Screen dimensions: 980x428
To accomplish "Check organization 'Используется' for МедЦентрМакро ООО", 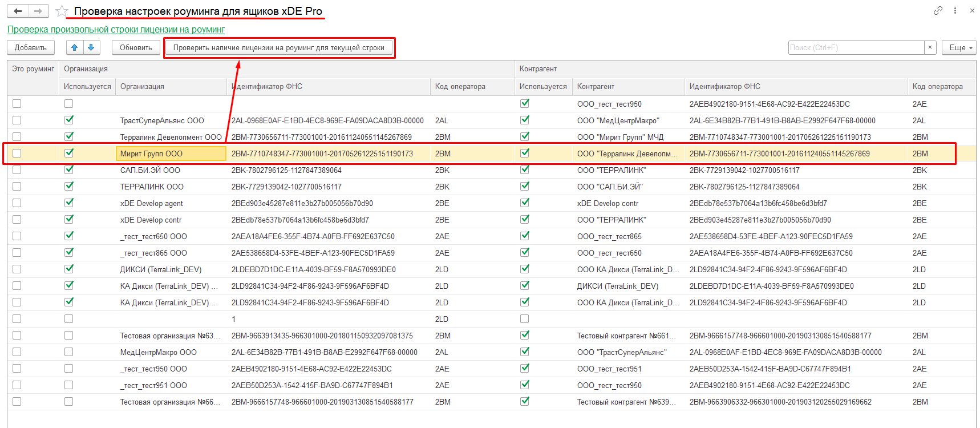I will 69,352.
